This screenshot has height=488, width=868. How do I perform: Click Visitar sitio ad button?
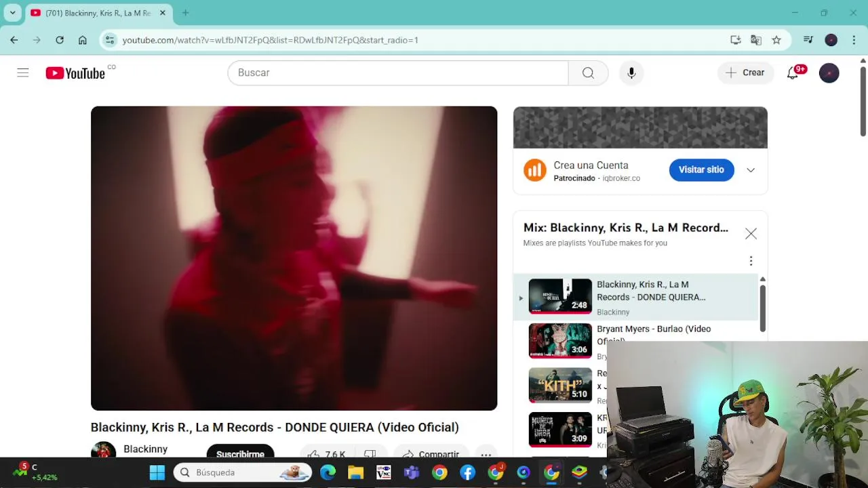pyautogui.click(x=701, y=169)
